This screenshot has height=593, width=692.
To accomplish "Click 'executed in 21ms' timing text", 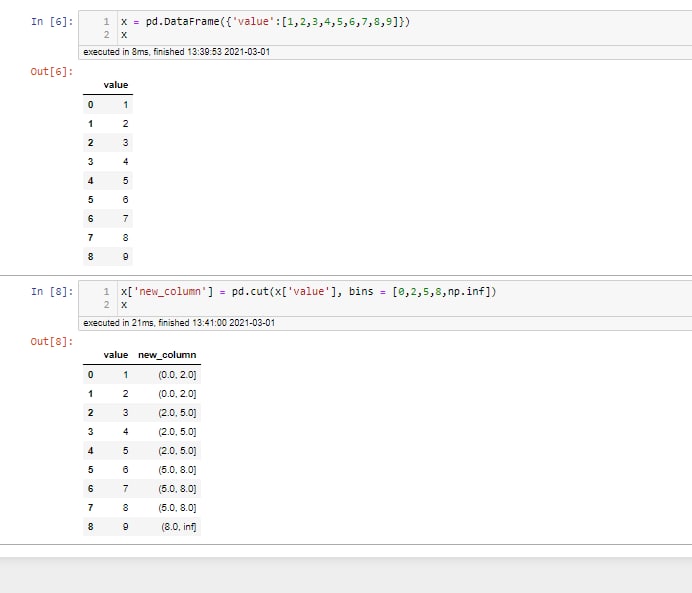I will click(179, 323).
